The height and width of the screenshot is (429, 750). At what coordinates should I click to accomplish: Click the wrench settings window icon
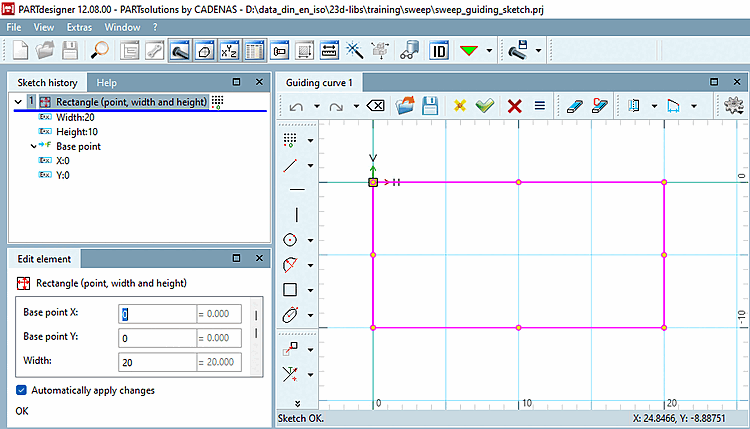154,50
